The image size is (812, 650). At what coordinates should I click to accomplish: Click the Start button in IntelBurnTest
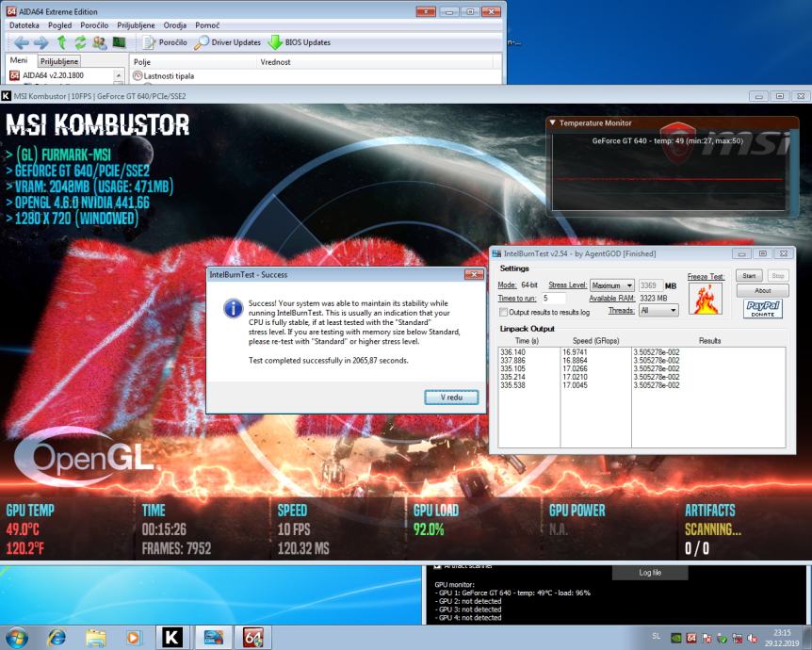click(749, 276)
